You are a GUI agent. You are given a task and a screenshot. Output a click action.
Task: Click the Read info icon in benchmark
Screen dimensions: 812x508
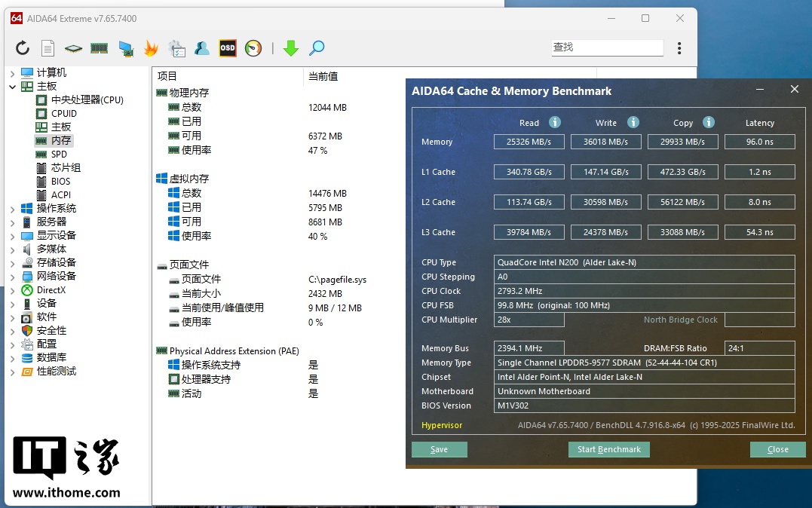(x=555, y=122)
